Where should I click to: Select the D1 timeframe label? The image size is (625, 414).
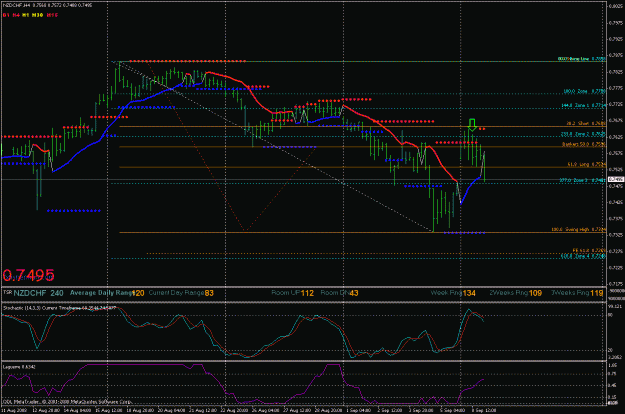coord(6,15)
